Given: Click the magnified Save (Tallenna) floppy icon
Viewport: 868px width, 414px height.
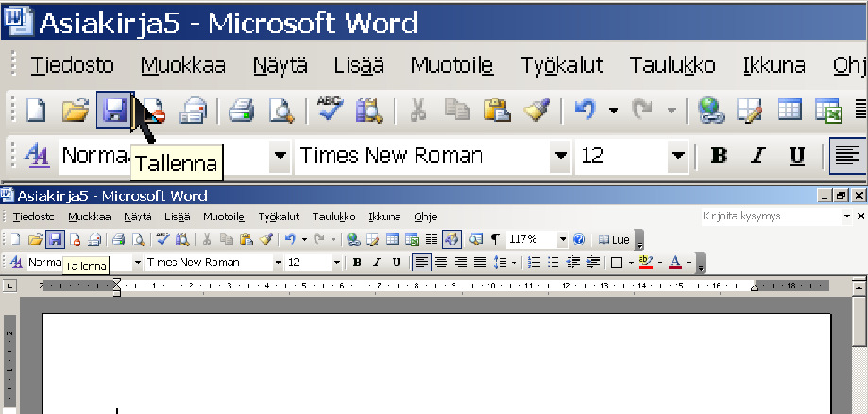Looking at the screenshot, I should (114, 110).
